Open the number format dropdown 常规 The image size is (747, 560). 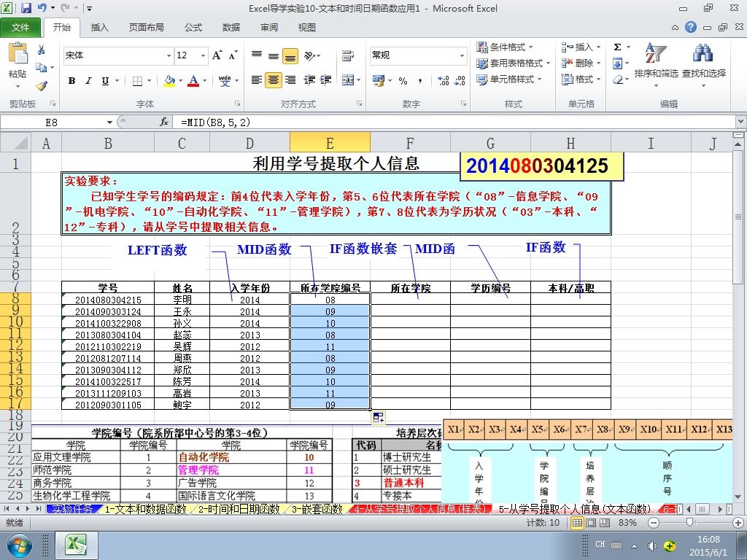(x=462, y=55)
